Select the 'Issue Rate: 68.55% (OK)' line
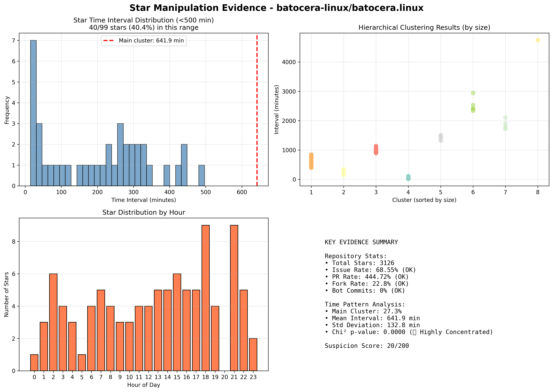Screen dimensions: 553x392 [370, 270]
